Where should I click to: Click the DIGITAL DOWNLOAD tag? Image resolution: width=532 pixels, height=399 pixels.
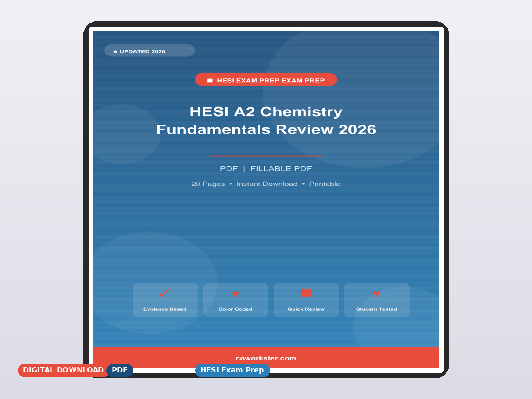point(63,370)
